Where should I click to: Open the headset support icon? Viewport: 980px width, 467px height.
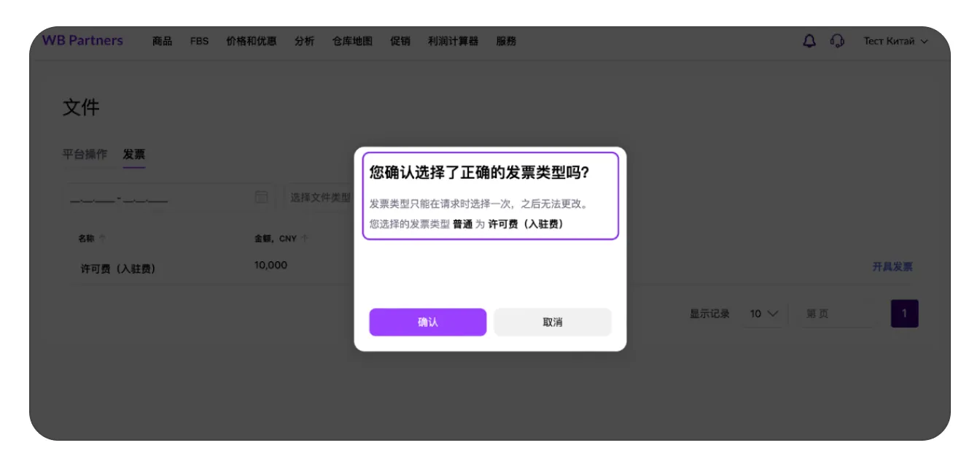(x=837, y=41)
